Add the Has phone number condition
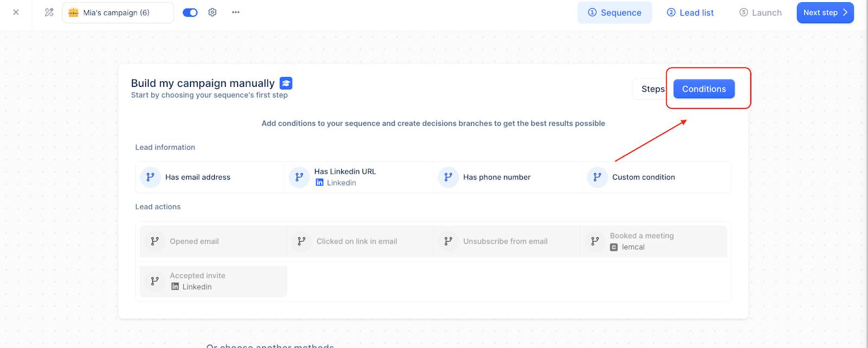The height and width of the screenshot is (348, 868). 508,177
